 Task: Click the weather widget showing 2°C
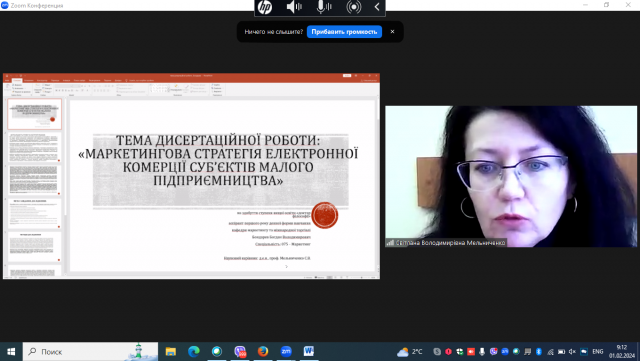tap(409, 352)
